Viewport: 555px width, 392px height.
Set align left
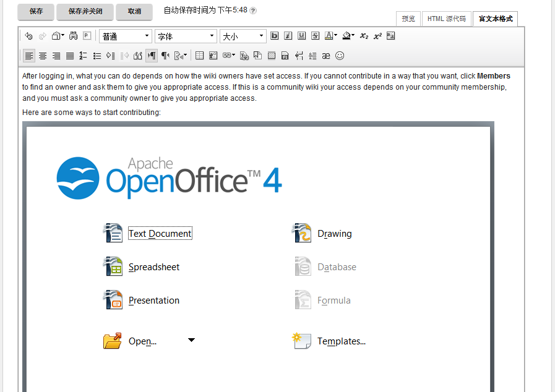pyautogui.click(x=29, y=56)
